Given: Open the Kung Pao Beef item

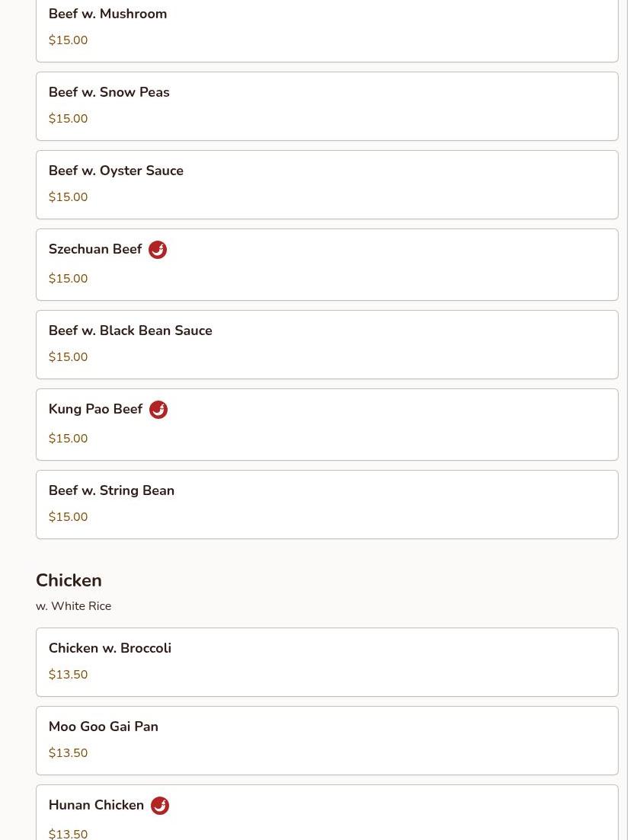Looking at the screenshot, I should pyautogui.click(x=327, y=424).
